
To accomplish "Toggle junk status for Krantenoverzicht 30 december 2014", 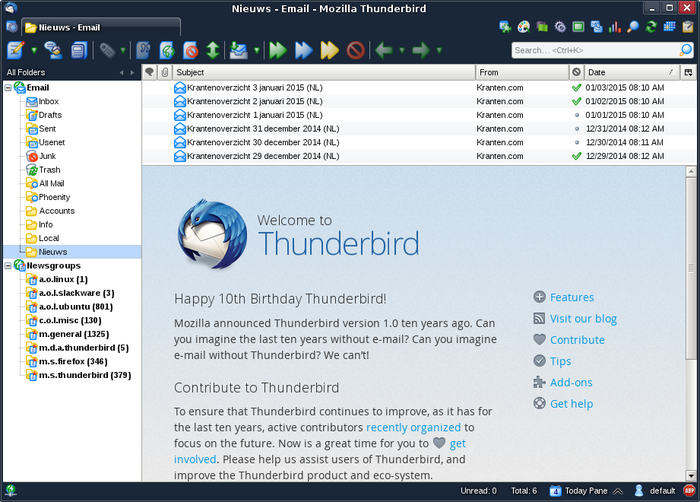I will click(x=576, y=142).
